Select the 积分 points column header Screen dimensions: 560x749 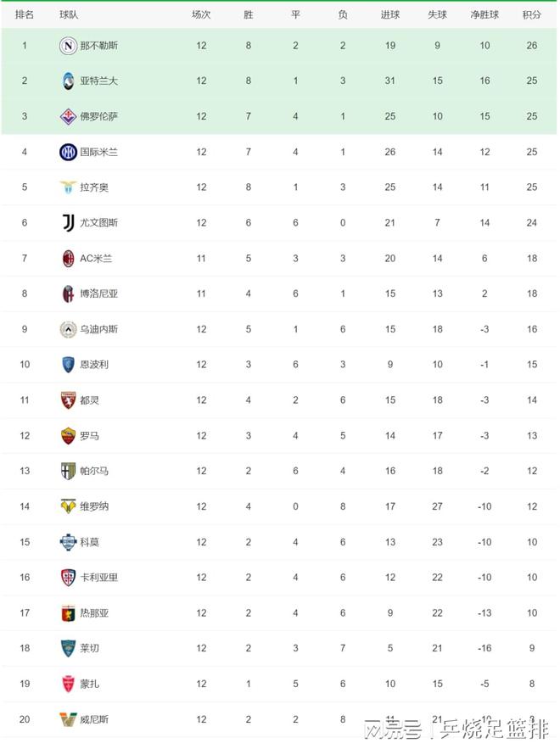point(532,14)
